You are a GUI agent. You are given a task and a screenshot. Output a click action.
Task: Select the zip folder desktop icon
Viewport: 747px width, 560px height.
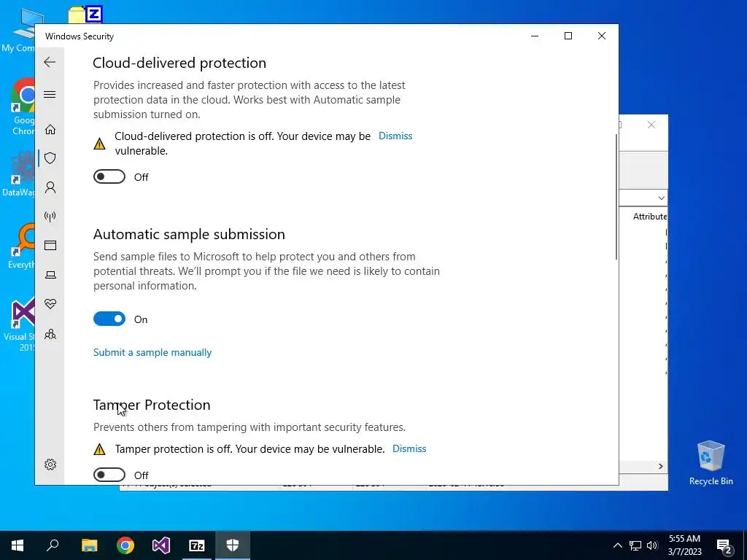click(x=86, y=15)
